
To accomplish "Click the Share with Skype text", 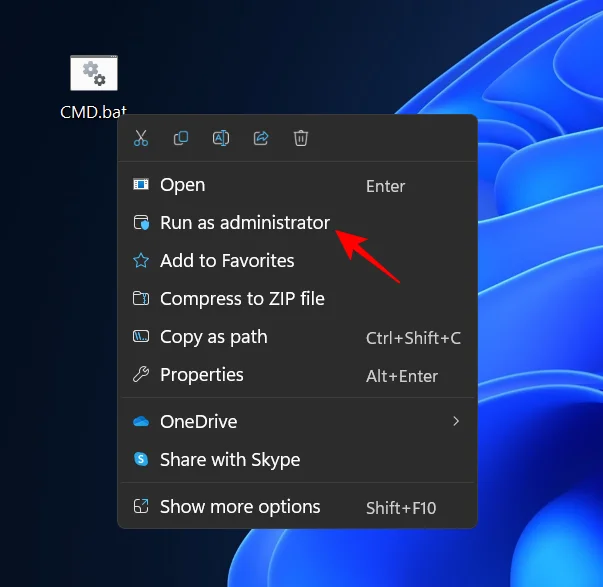I will click(x=230, y=460).
